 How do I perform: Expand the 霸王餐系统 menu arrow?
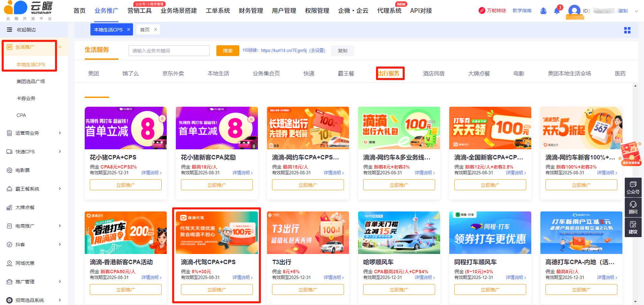tap(60, 189)
